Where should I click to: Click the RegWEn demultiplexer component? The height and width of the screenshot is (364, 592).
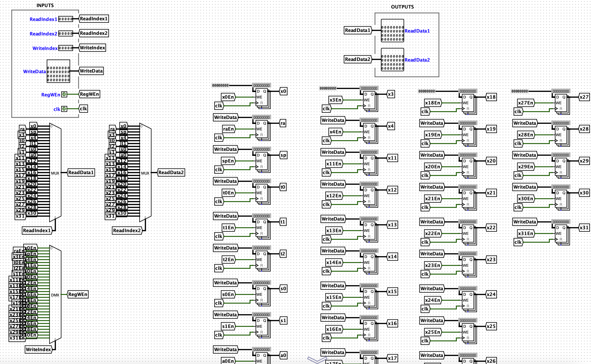click(x=55, y=294)
